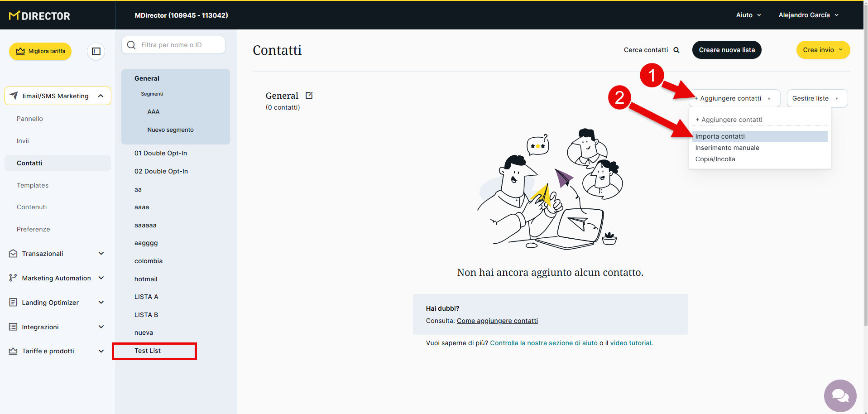Open the Come aggiungere contatti link

point(497,321)
